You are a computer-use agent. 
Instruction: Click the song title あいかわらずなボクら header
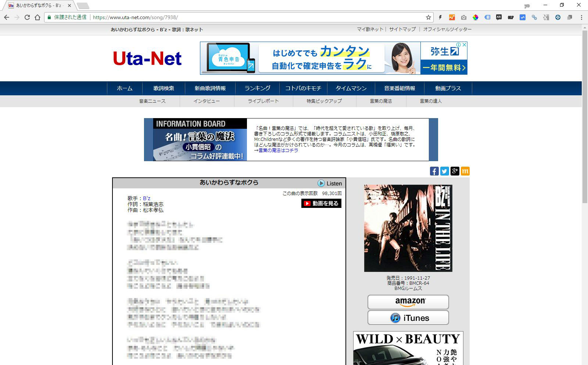click(229, 182)
